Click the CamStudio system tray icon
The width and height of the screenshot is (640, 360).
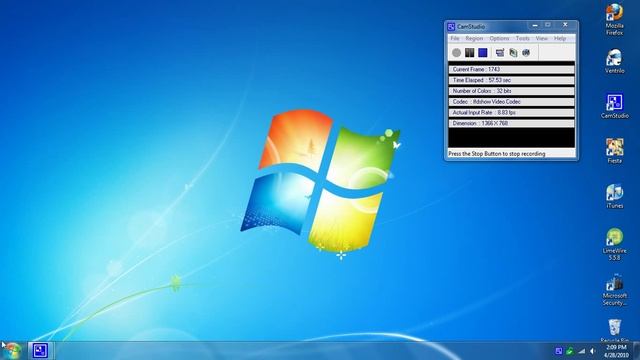559,351
